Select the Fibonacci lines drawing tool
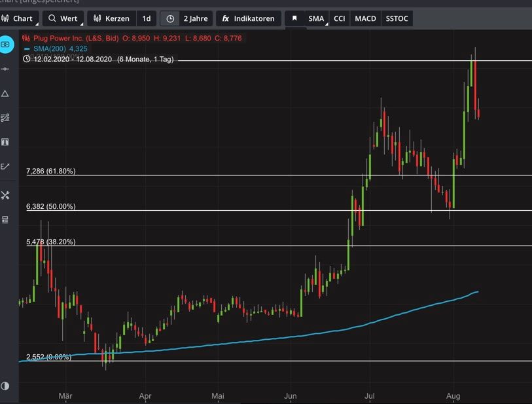 click(x=5, y=118)
